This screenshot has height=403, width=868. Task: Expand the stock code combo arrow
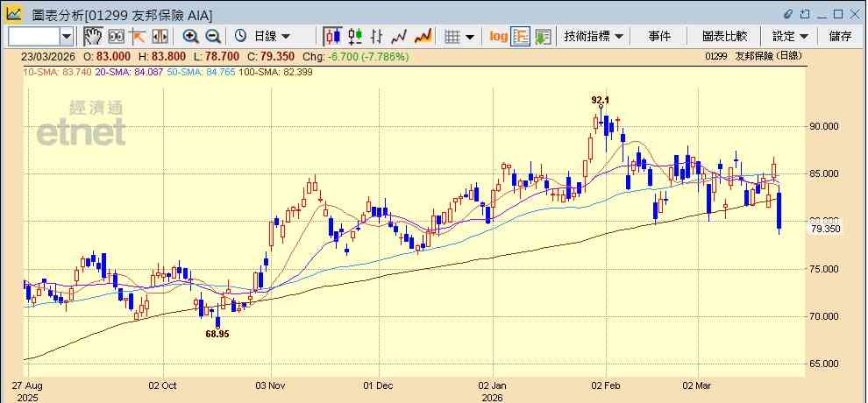[x=67, y=37]
